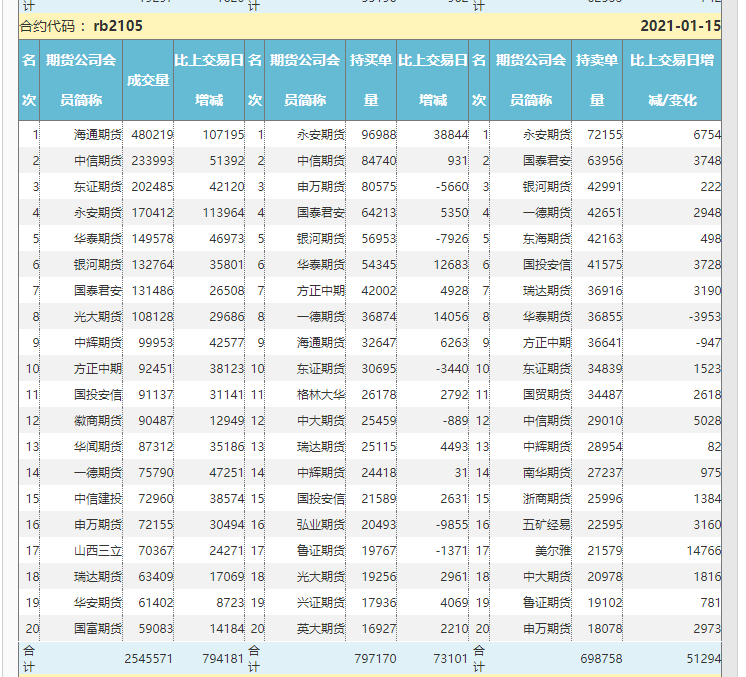Select the date 2021-01-15
The image size is (746, 677).
coord(680,26)
